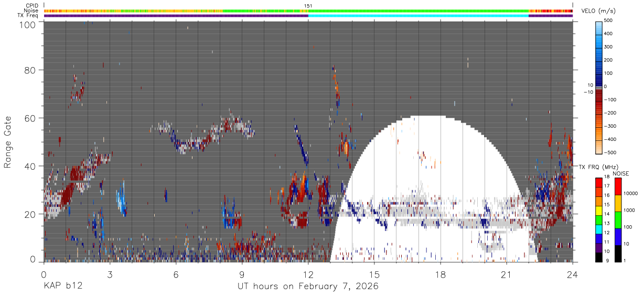Select the cyan segment of TX FRQ colorbar

[599, 228]
